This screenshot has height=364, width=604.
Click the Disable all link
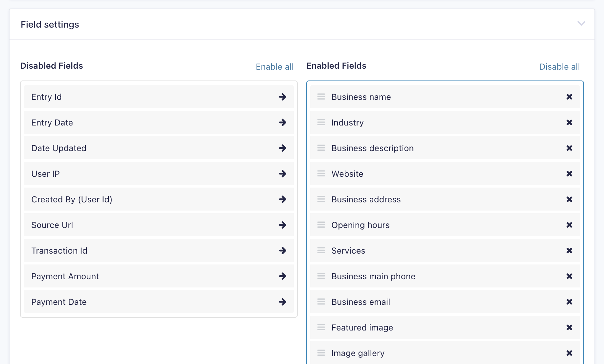coord(559,66)
